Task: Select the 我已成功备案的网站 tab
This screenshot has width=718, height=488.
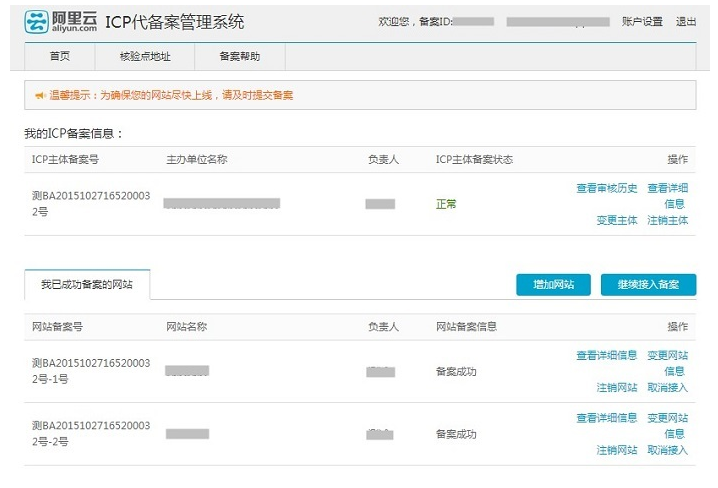Action: [87, 285]
